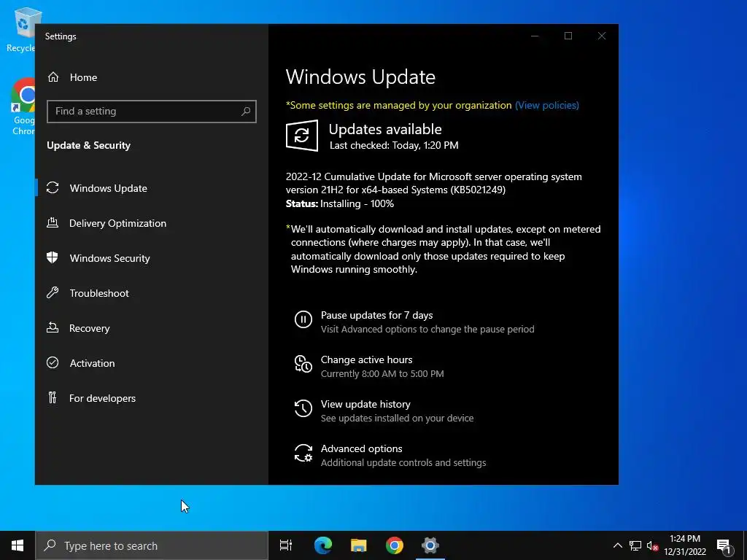Click the Settings gear taskbar icon
Screen dimensions: 747x560
click(430, 545)
